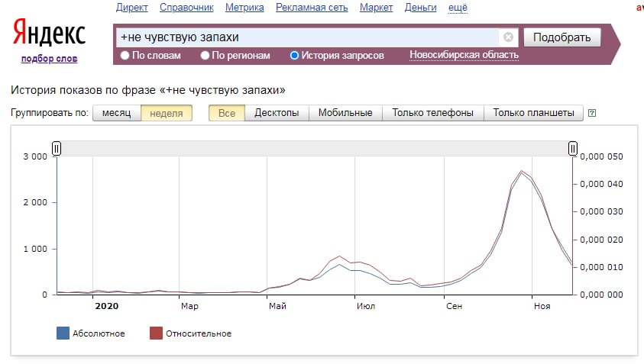This screenshot has height=364, width=644.
Task: Switch to the 'Мобильные' tab
Action: (x=345, y=113)
